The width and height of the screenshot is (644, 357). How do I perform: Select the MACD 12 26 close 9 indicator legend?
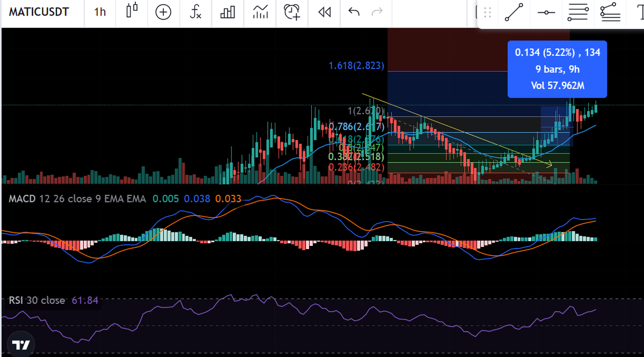(x=77, y=199)
